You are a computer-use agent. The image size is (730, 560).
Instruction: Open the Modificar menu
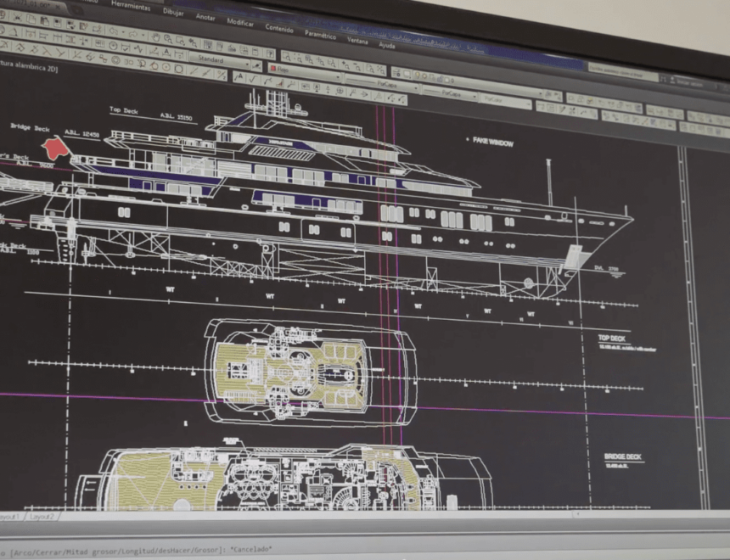pyautogui.click(x=240, y=21)
